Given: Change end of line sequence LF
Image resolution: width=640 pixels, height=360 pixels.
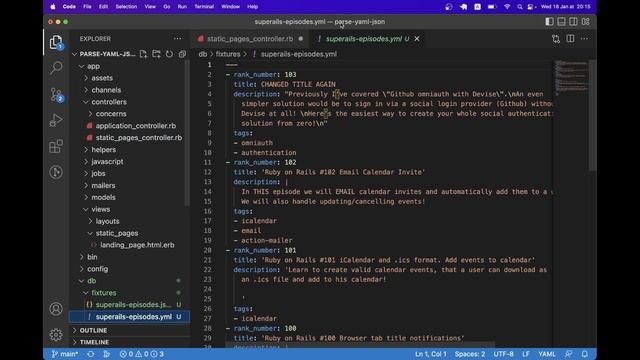Looking at the screenshot, I should pos(526,354).
